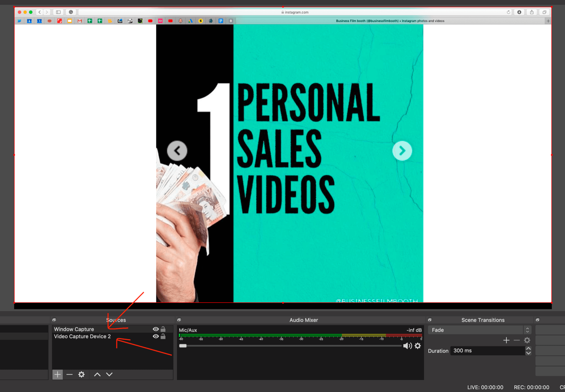Decrease transition duration with down stepper
This screenshot has width=565, height=392.
(x=528, y=353)
